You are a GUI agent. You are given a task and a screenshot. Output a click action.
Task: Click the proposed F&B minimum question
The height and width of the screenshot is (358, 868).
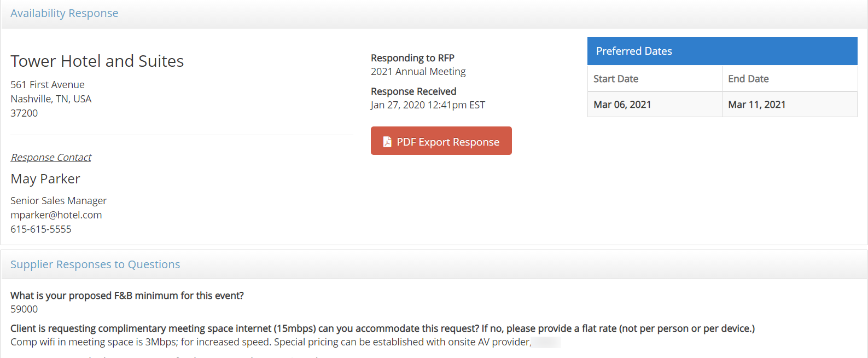(x=127, y=296)
